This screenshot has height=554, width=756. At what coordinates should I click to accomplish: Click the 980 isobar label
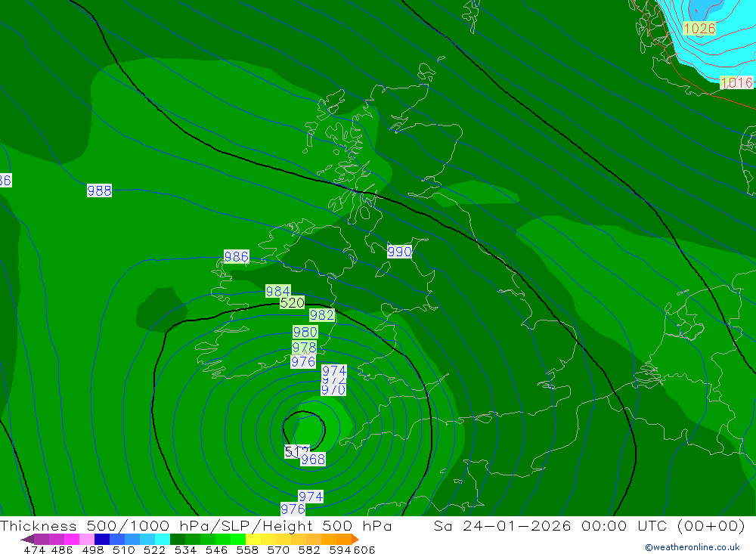(x=305, y=333)
